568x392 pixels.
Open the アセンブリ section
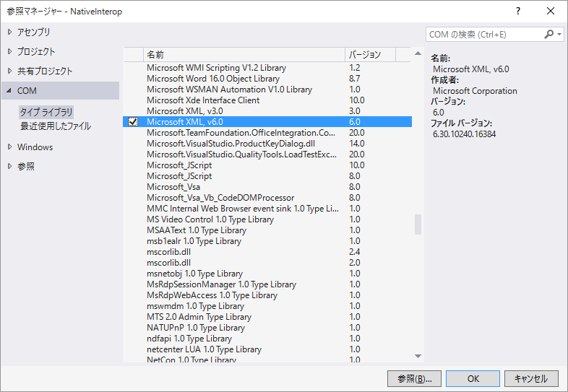coord(34,32)
